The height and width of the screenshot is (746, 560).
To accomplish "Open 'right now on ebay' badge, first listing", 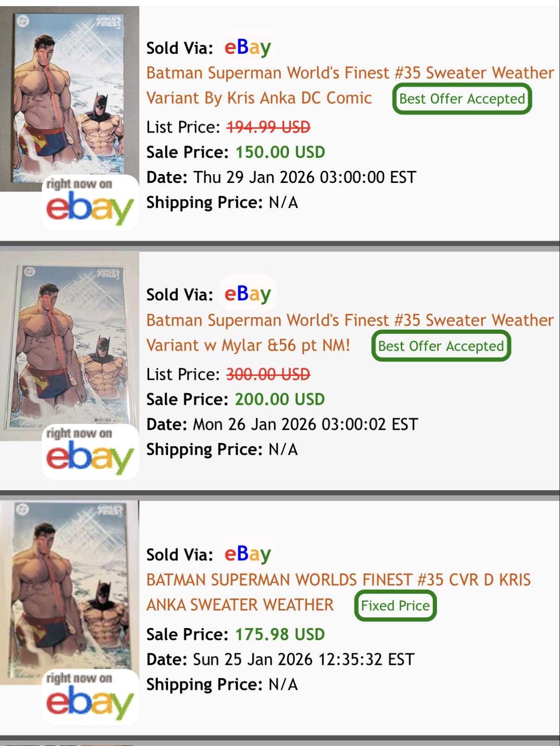I will coord(90,203).
